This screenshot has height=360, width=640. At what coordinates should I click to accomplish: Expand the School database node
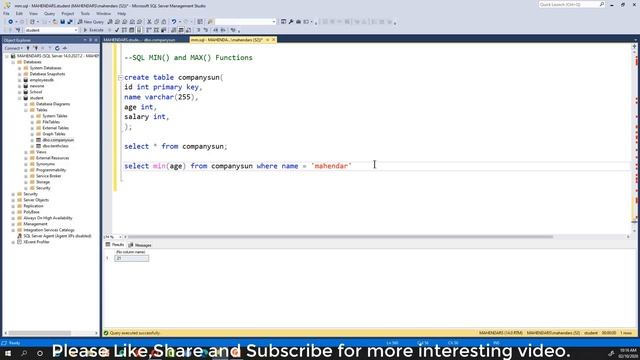(x=20, y=92)
